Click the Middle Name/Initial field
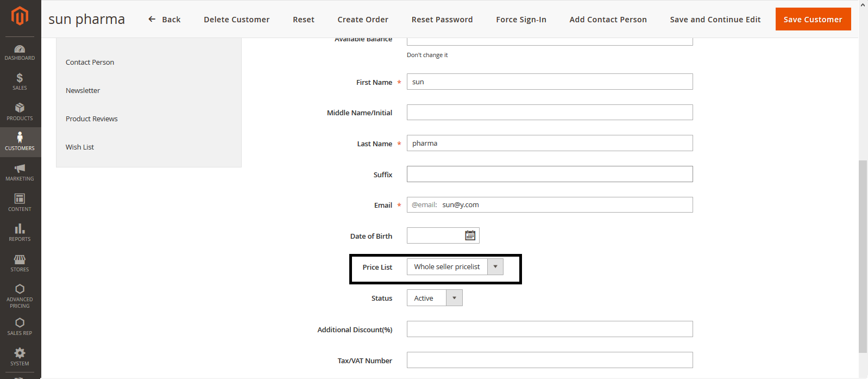The width and height of the screenshot is (868, 379). click(550, 113)
